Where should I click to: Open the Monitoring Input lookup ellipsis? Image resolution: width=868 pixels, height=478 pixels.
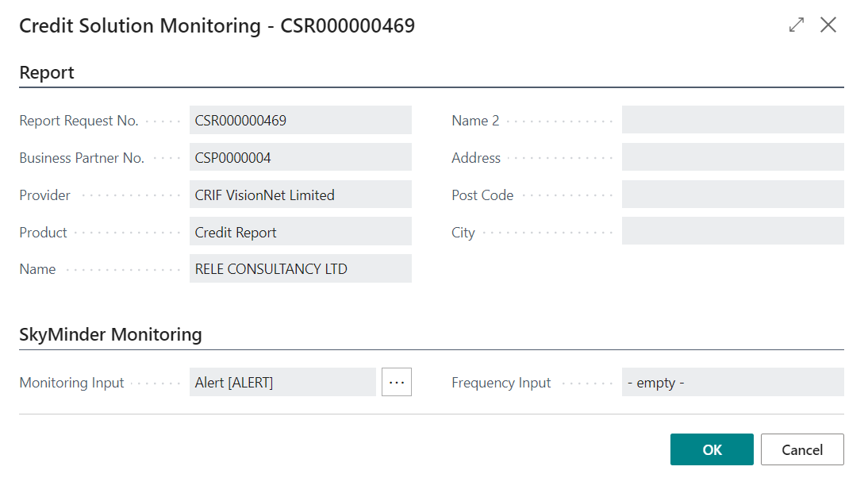[x=396, y=382]
